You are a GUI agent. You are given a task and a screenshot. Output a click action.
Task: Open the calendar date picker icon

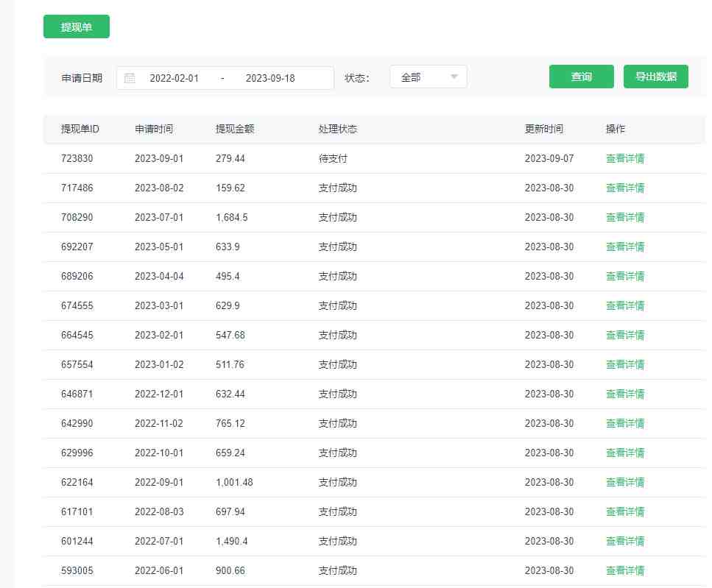(130, 77)
